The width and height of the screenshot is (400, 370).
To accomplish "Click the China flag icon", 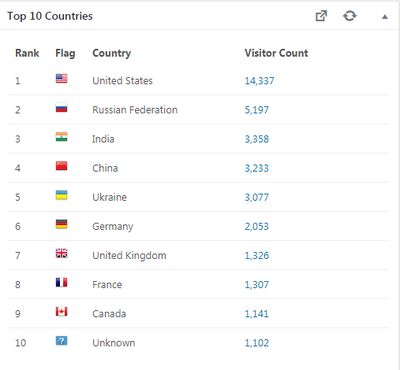I will [61, 166].
